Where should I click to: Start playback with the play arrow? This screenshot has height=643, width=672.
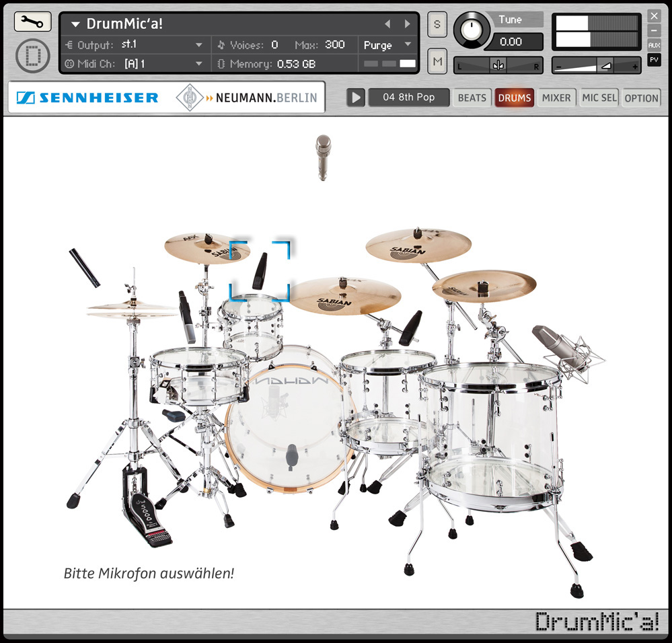pos(354,96)
